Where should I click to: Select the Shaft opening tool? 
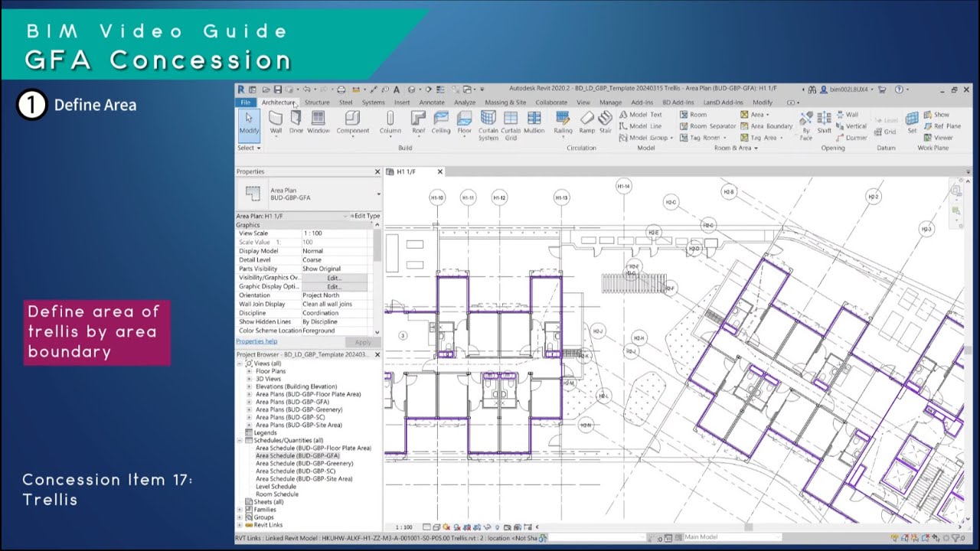(824, 123)
